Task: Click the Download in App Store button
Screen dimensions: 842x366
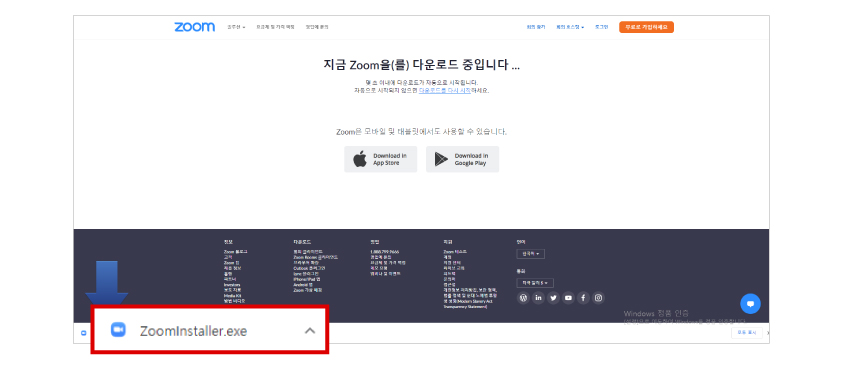Action: pos(380,159)
